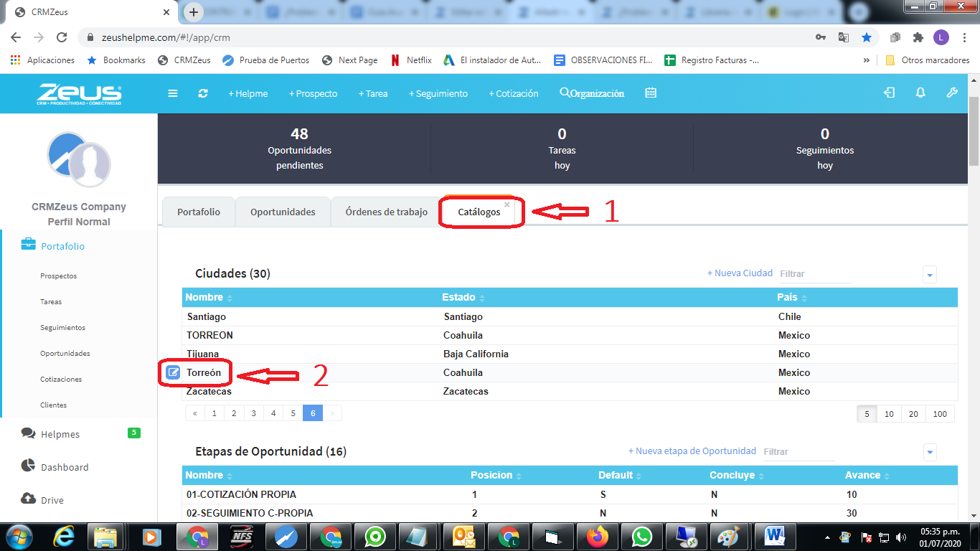Viewport: 980px width, 551px height.
Task: Click the Filtrar input field for Ciudades
Action: pyautogui.click(x=816, y=273)
